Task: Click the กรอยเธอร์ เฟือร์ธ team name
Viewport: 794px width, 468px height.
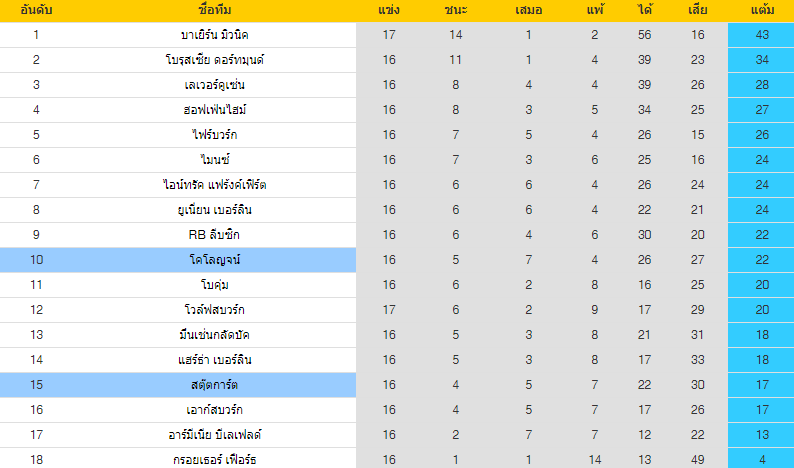Action: click(x=215, y=460)
